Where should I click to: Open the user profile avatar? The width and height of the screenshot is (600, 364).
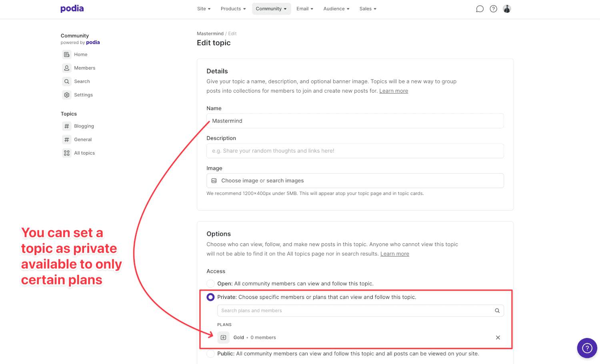(x=507, y=9)
